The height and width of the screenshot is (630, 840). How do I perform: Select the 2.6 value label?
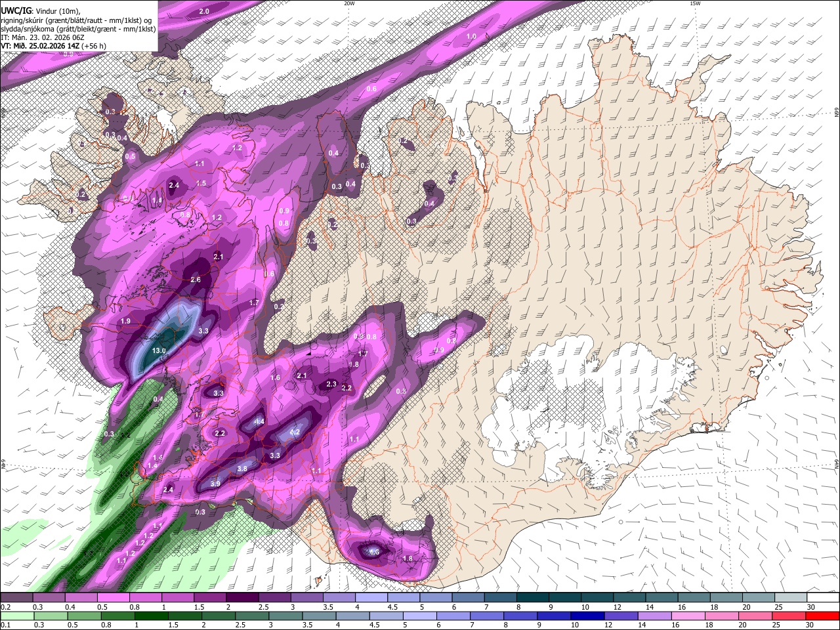196,280
